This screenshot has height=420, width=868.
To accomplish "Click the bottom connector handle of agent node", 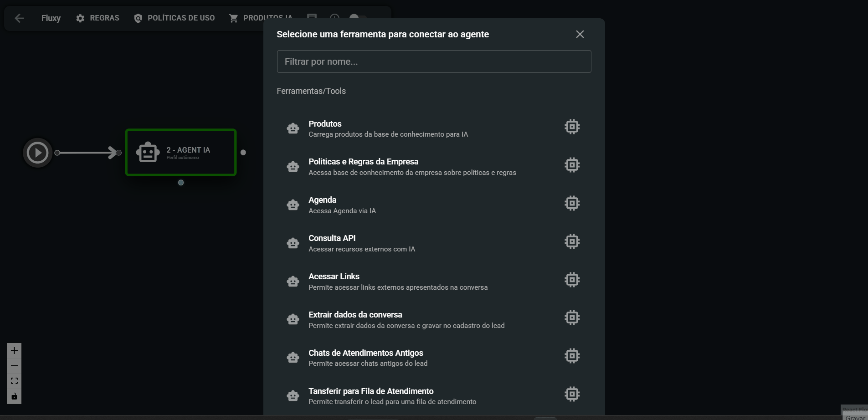I will (x=181, y=183).
